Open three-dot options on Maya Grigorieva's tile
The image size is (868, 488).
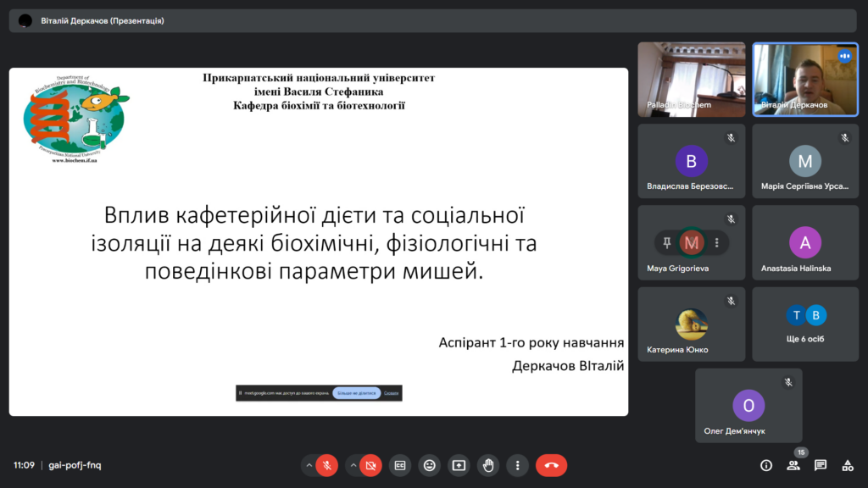coord(716,243)
